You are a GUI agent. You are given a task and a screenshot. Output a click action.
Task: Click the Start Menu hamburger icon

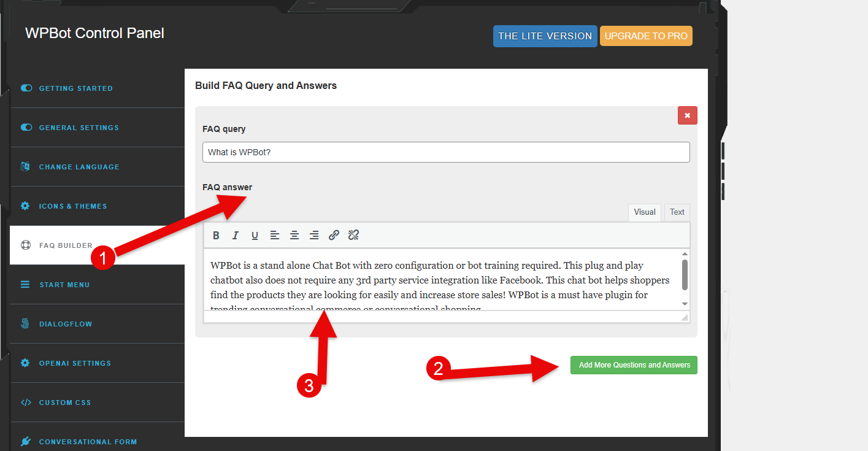(25, 285)
